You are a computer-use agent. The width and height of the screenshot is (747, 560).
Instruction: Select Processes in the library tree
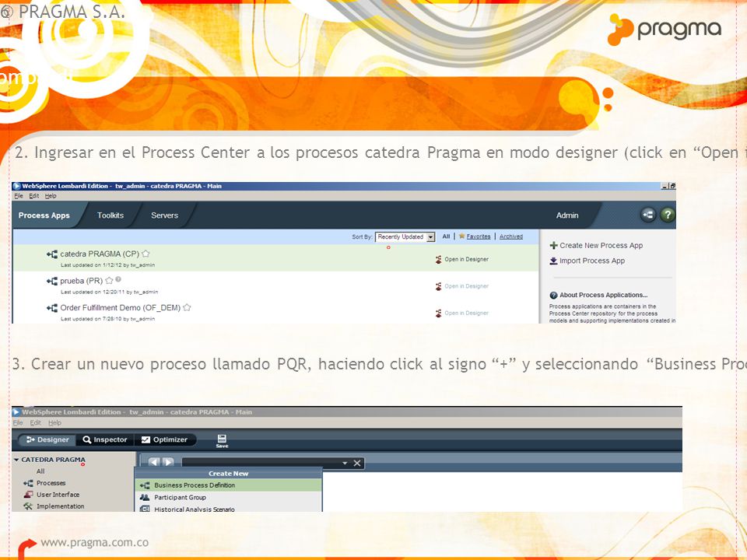point(51,483)
